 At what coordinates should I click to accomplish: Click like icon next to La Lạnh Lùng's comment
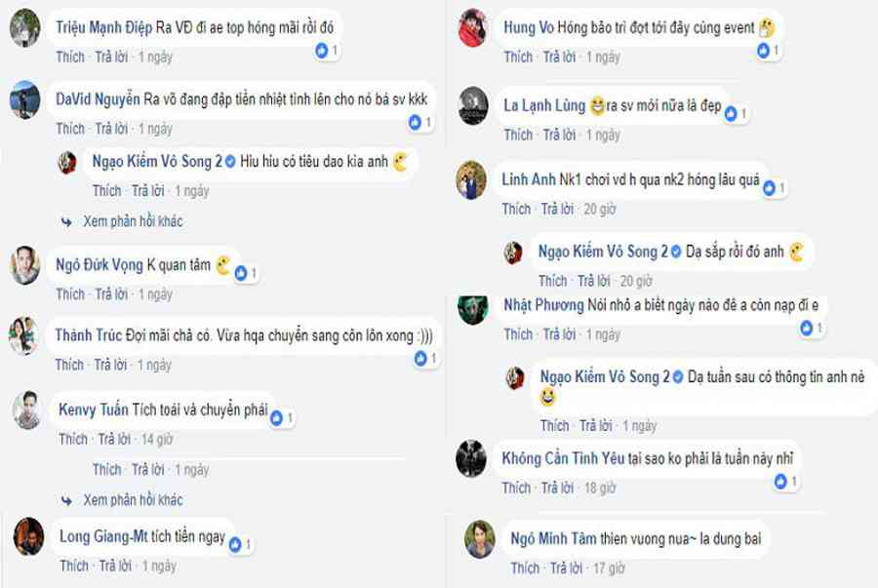coord(731,114)
